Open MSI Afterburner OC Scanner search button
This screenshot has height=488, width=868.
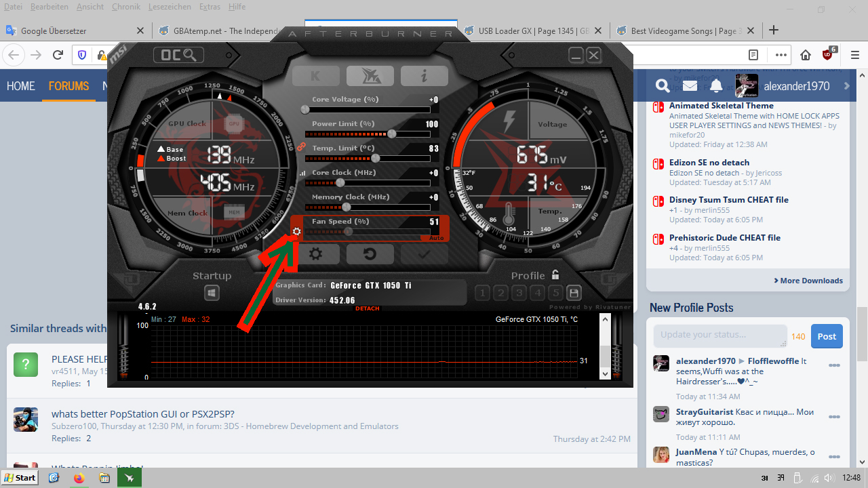point(179,55)
